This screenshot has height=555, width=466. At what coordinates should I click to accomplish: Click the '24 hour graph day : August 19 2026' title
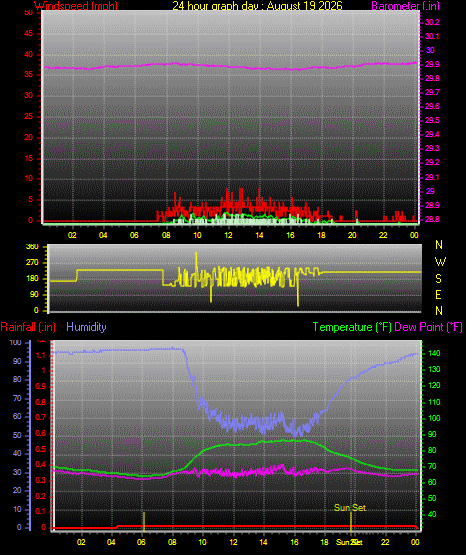257,6
